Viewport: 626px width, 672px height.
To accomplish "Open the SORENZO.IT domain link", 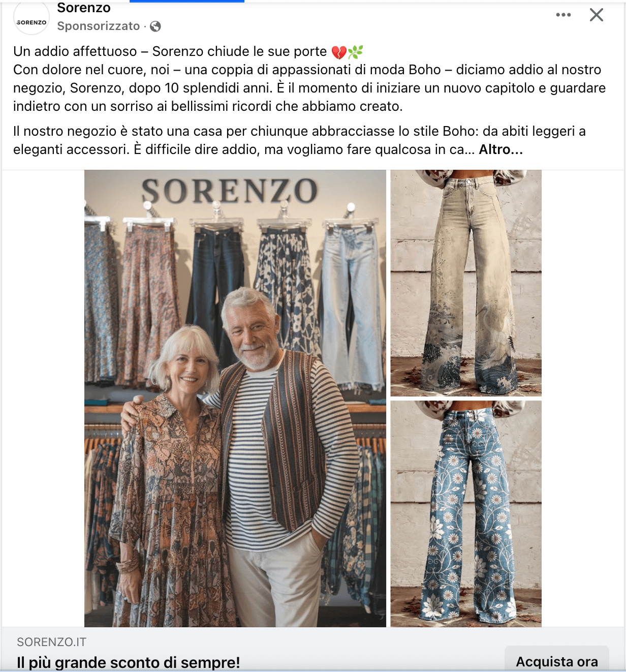I will pyautogui.click(x=51, y=642).
